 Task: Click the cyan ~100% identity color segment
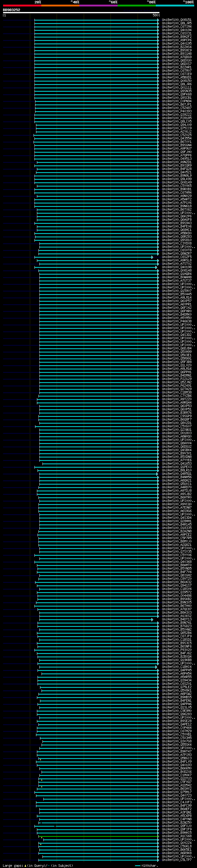point(175,6)
